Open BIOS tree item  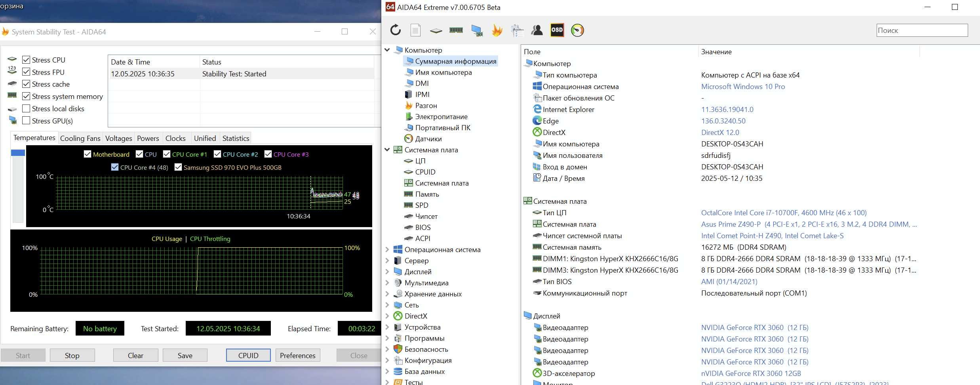point(422,228)
